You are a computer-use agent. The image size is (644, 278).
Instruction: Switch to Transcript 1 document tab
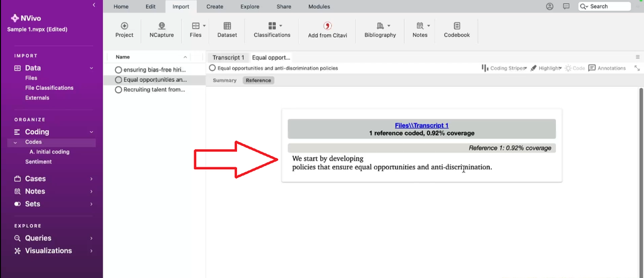click(x=228, y=57)
